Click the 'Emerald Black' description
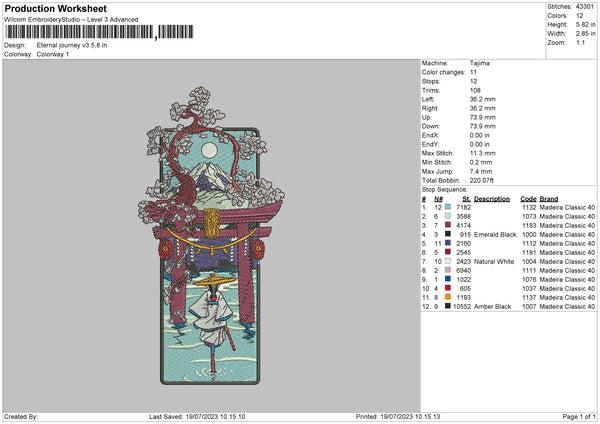 [495, 235]
